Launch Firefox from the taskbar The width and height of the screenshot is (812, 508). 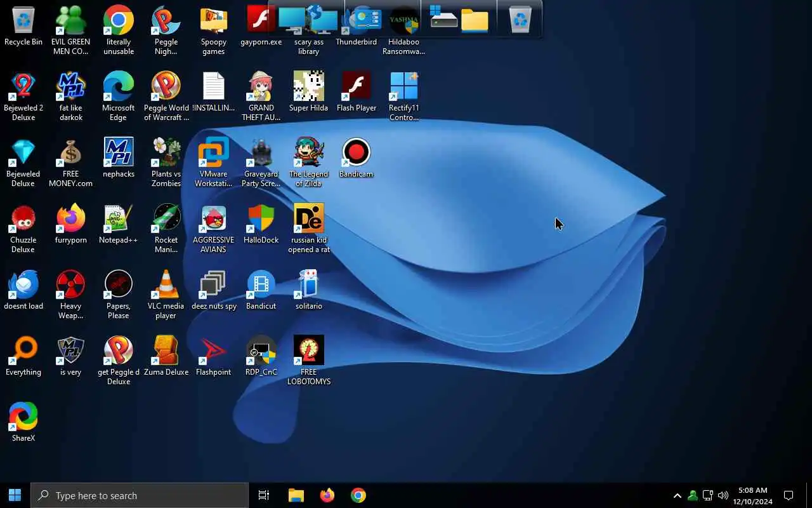[327, 495]
